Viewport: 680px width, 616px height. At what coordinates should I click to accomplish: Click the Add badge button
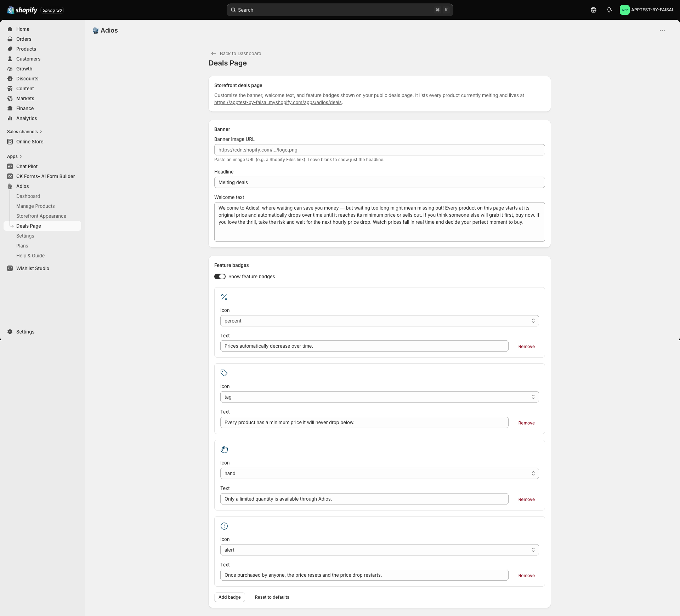pyautogui.click(x=229, y=597)
